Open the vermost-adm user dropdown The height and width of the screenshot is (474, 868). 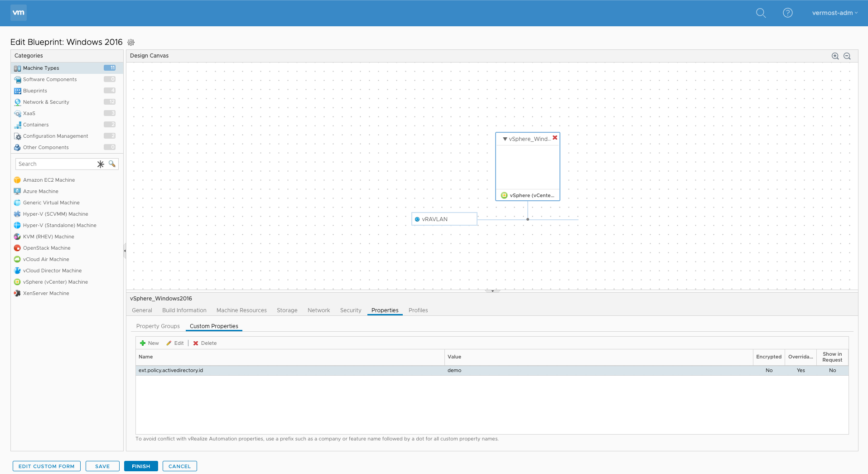click(x=834, y=13)
